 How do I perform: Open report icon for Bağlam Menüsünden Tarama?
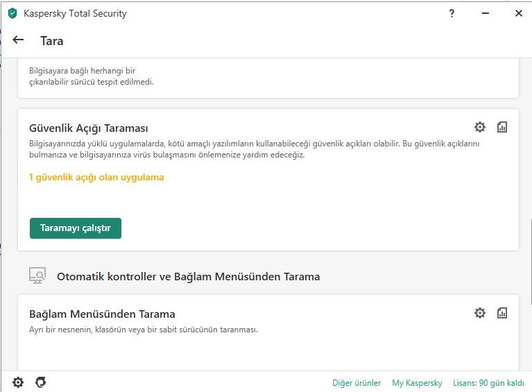502,313
